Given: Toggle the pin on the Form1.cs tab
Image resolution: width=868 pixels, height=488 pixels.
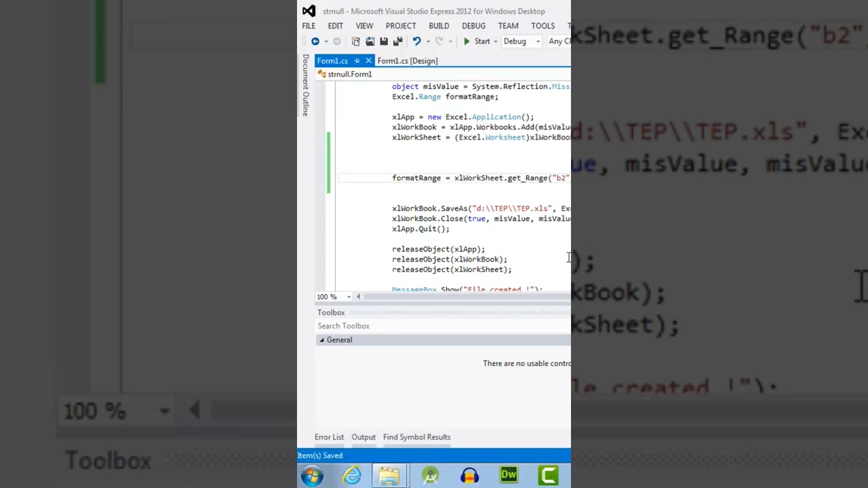Looking at the screenshot, I should (357, 61).
